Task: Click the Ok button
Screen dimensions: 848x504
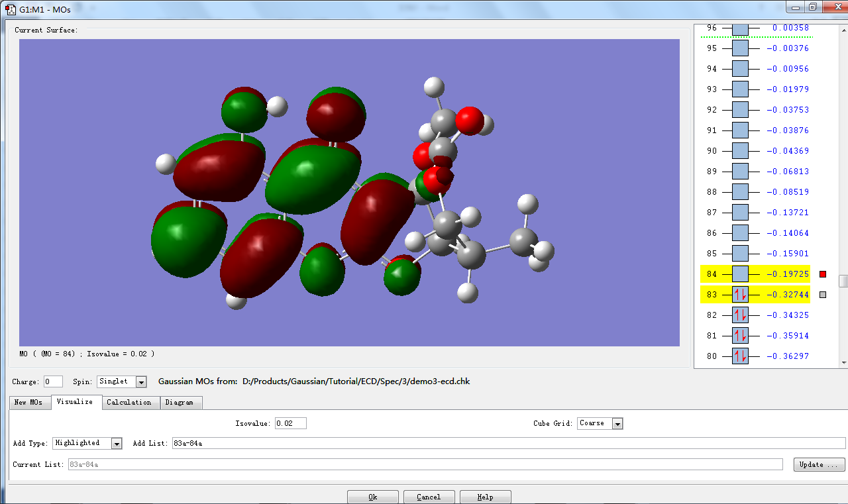Action: click(373, 497)
